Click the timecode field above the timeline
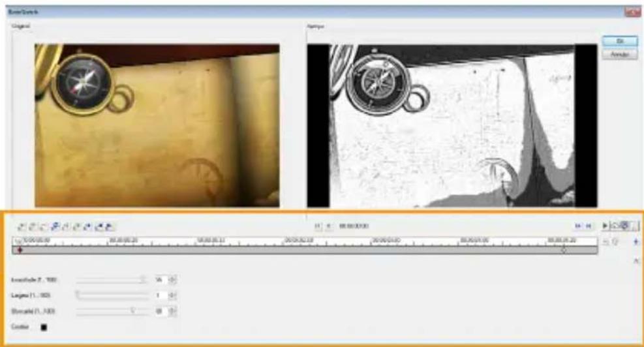This screenshot has width=644, height=347. 354,226
